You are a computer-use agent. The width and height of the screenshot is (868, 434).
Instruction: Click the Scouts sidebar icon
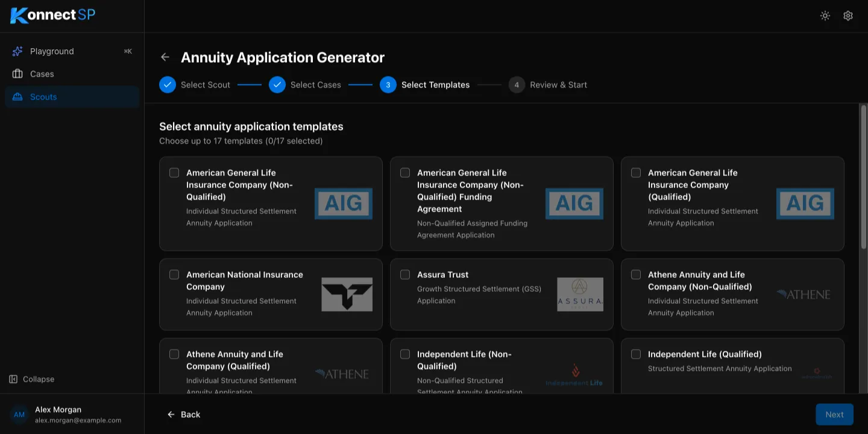tap(17, 96)
